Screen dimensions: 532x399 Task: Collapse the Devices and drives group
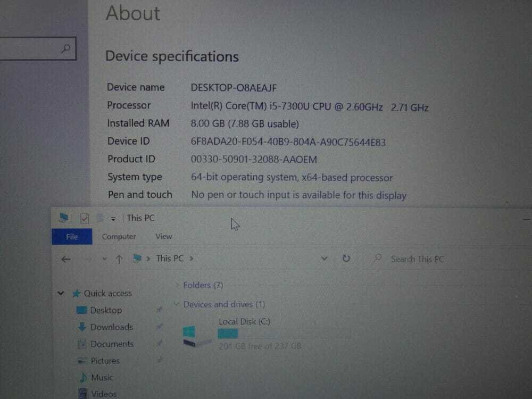[x=177, y=304]
